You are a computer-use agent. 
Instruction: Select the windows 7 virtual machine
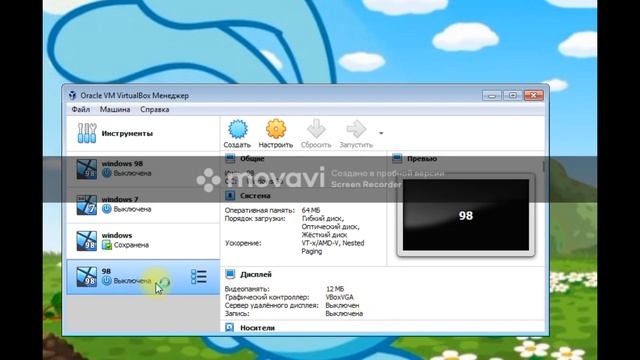coord(143,205)
